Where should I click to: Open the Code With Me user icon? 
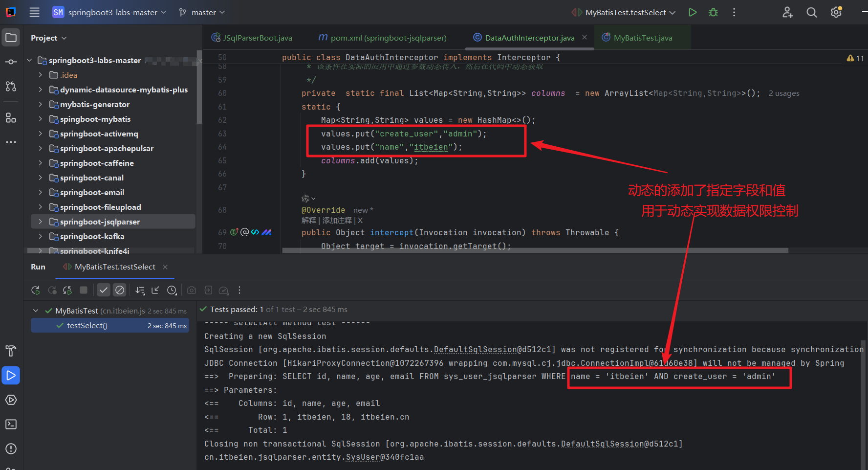coord(787,12)
